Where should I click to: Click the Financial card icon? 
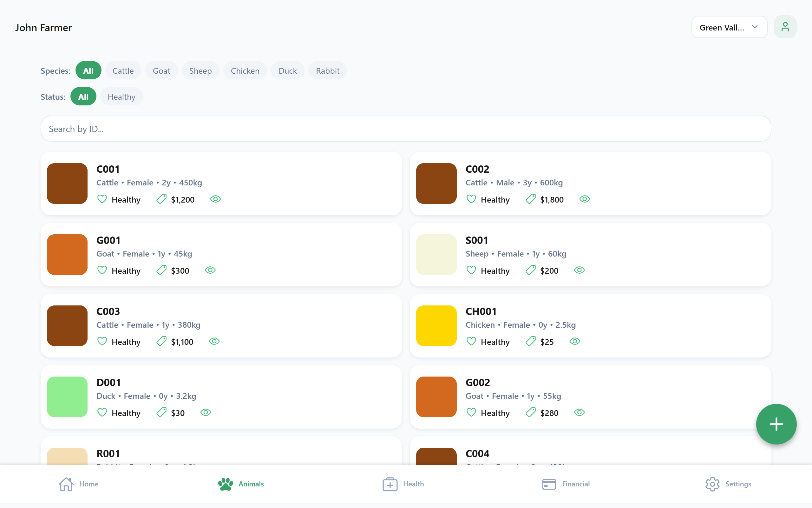click(x=549, y=484)
